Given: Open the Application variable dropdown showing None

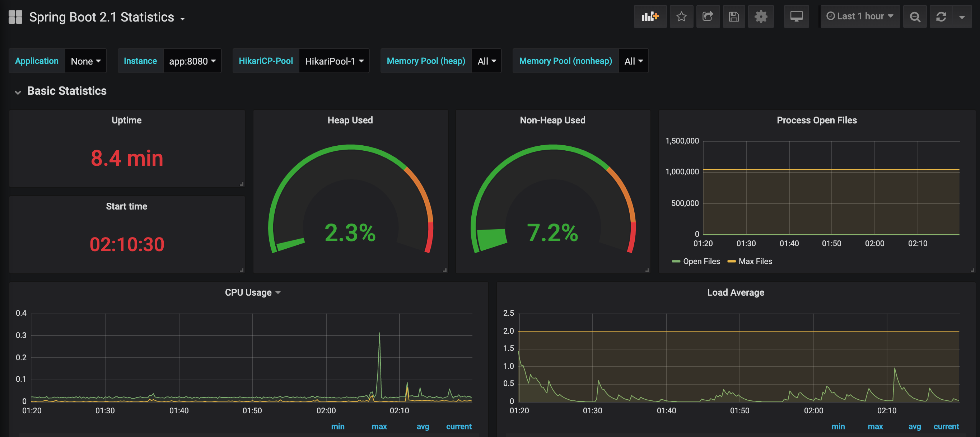Looking at the screenshot, I should (85, 61).
